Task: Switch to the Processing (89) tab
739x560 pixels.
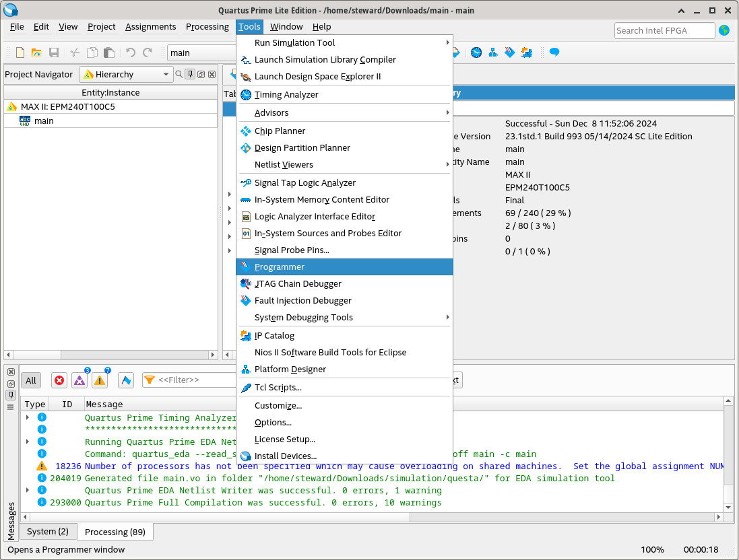Action: tap(115, 532)
